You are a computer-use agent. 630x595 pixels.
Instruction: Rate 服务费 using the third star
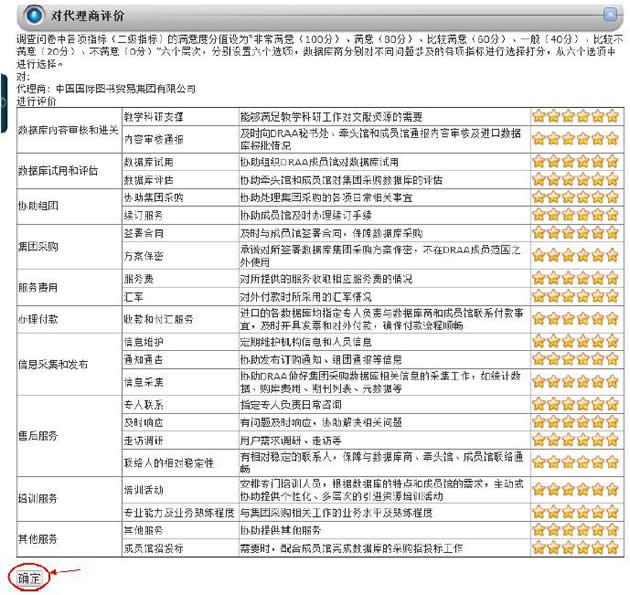[x=568, y=278]
